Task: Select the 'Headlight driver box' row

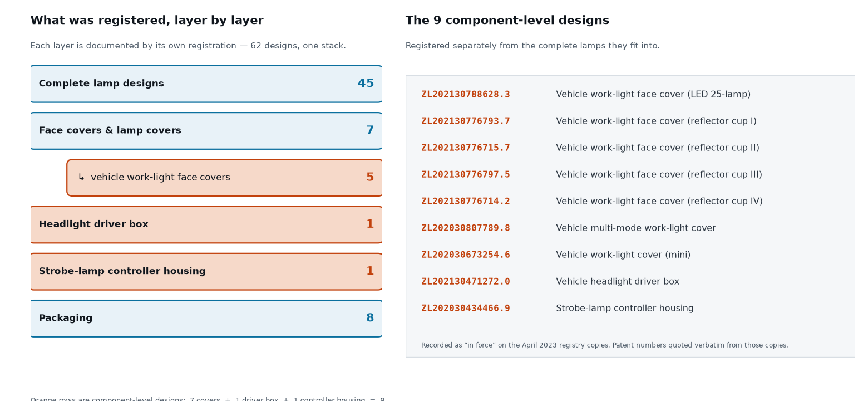Action: [206, 224]
